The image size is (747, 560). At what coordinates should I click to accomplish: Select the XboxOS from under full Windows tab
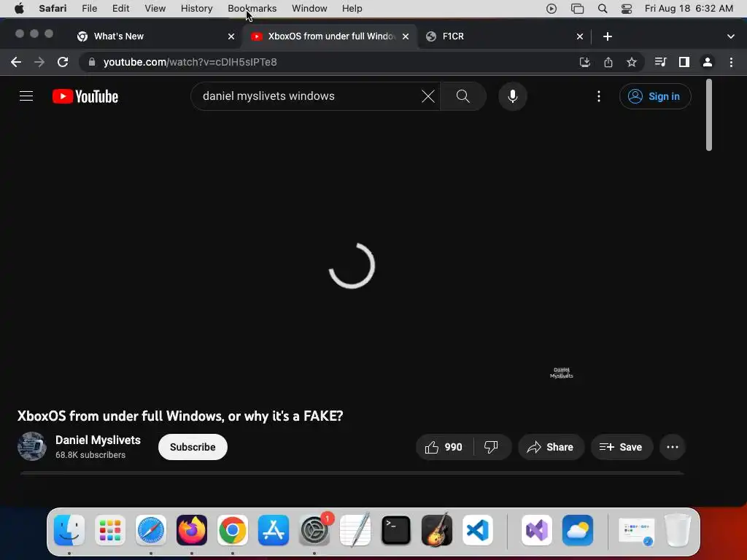click(330, 36)
